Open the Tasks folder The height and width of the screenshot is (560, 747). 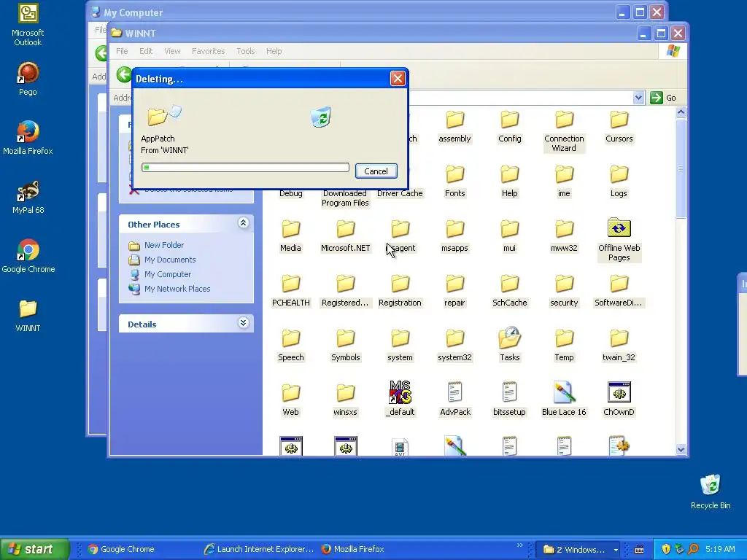509,344
